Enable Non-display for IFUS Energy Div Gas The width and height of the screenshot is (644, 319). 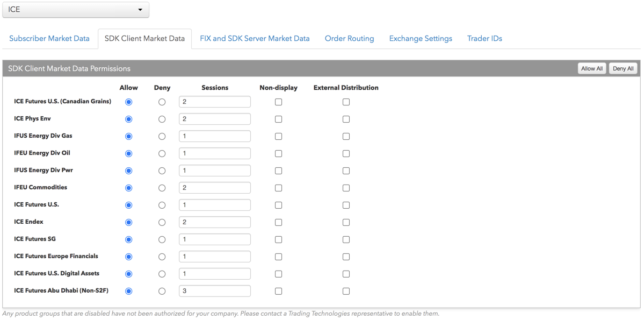click(278, 137)
